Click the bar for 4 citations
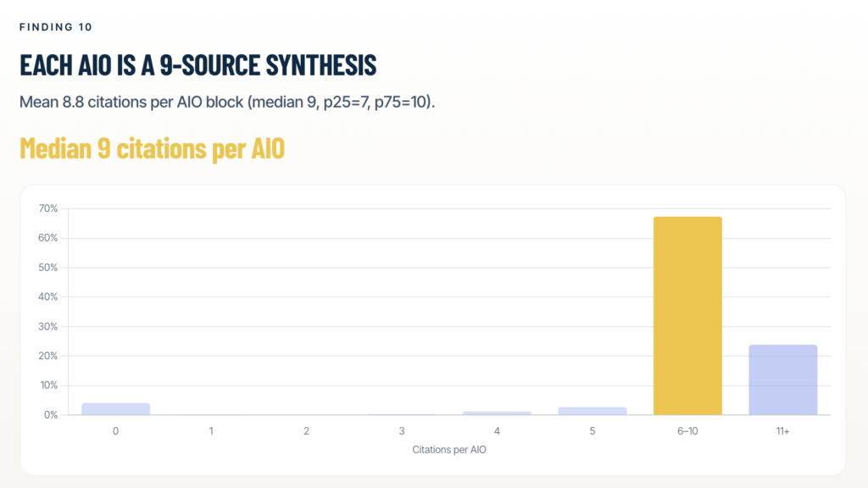 [497, 413]
